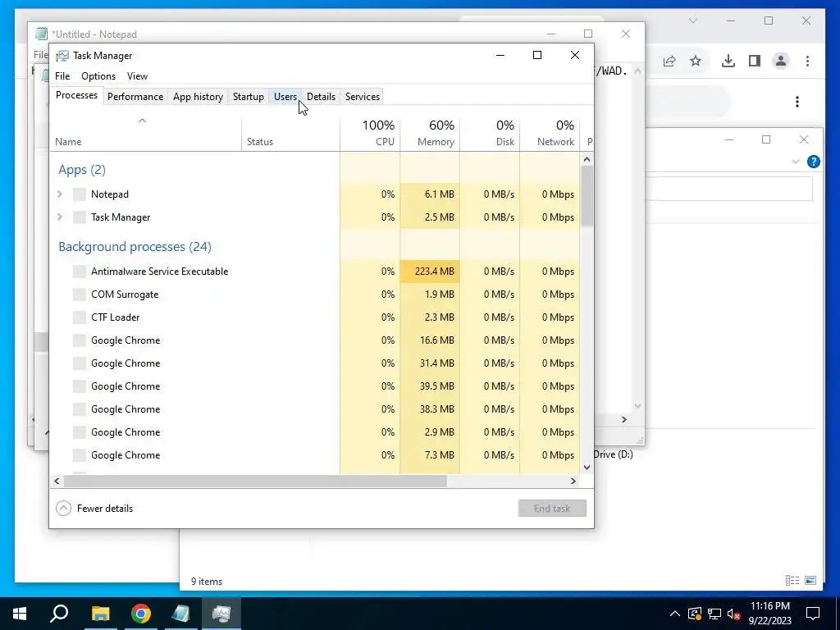The height and width of the screenshot is (630, 840).
Task: Open the View menu in Task Manager
Action: pos(137,76)
